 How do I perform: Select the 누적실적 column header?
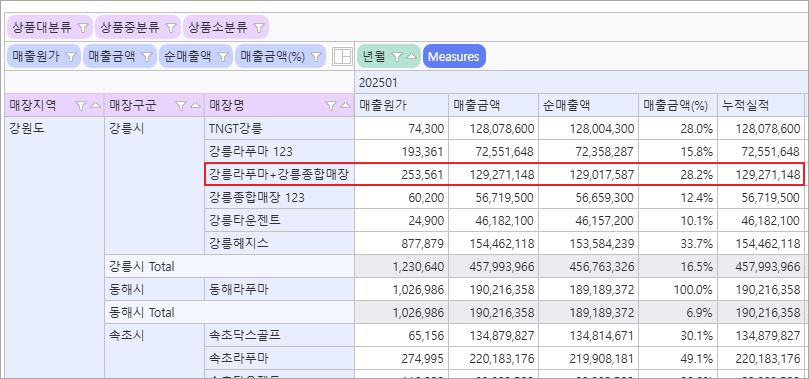click(761, 105)
